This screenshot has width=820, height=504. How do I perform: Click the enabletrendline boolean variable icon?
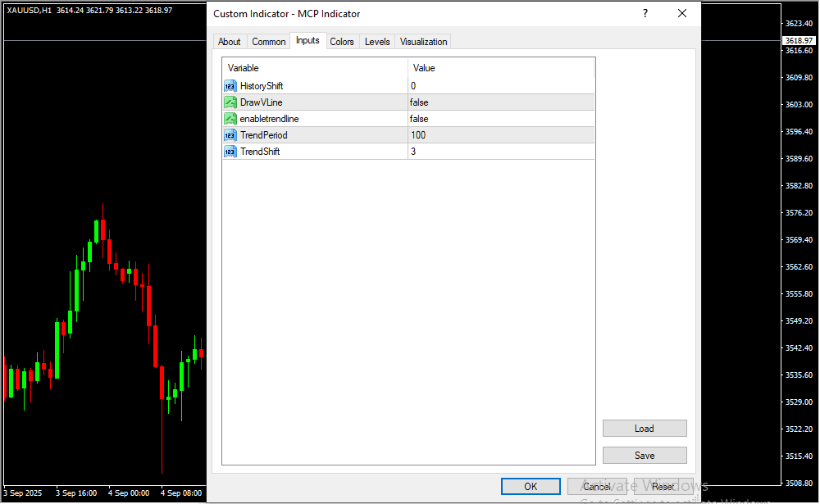point(230,119)
